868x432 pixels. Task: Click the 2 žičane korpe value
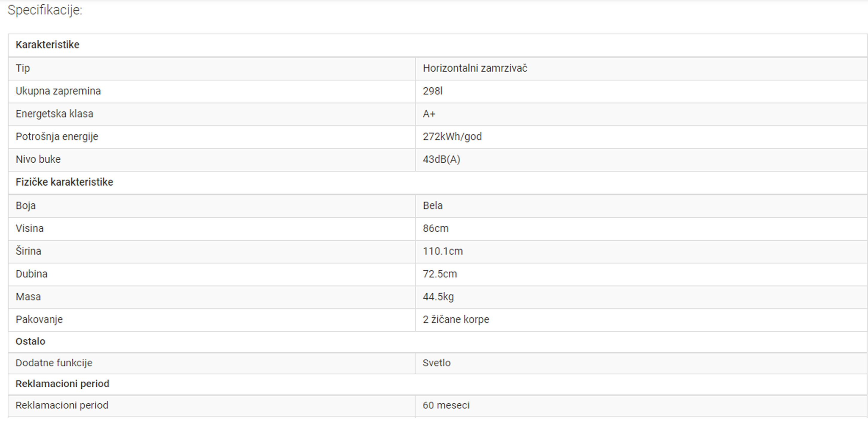456,320
